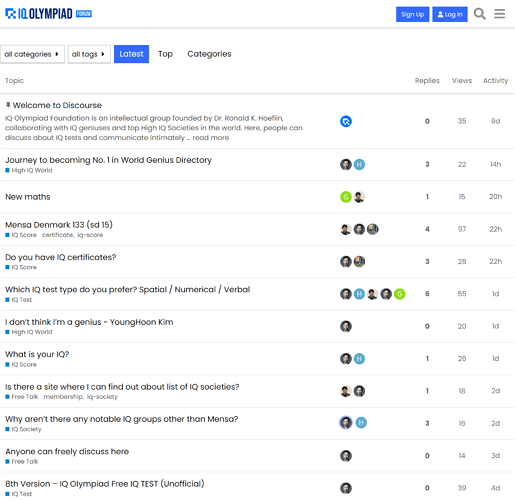Open Which IQ test type do you prefer topic
This screenshot has height=500, width=515.
[127, 289]
